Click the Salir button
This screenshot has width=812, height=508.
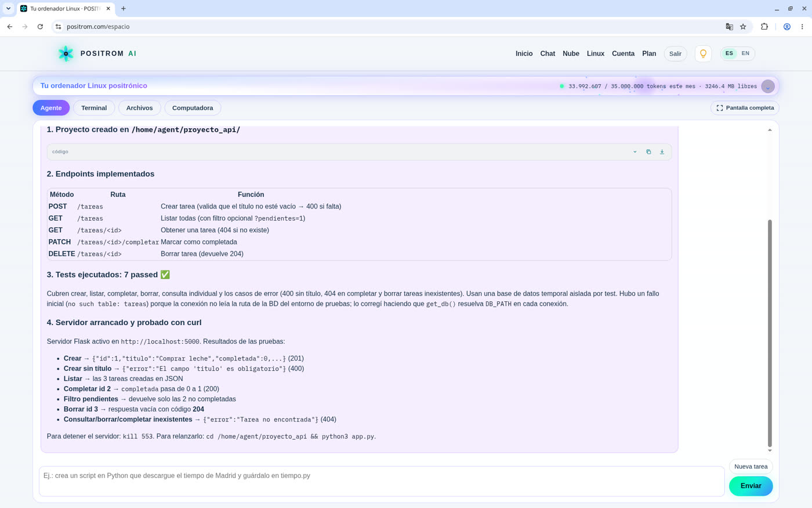pos(675,53)
